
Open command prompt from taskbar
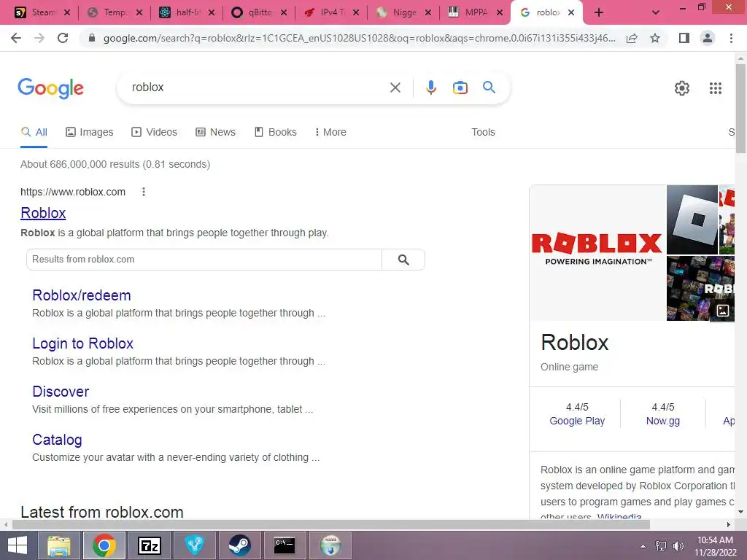[285, 545]
